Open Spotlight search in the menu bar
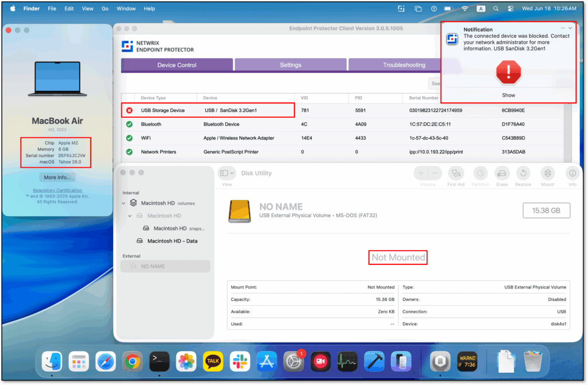This screenshot has height=385, width=588. (x=496, y=8)
